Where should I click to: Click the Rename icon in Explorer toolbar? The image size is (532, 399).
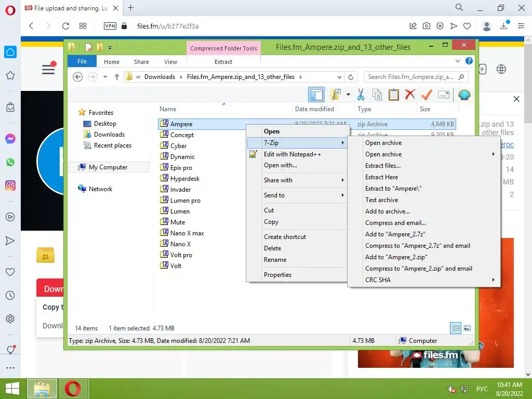coord(444,95)
